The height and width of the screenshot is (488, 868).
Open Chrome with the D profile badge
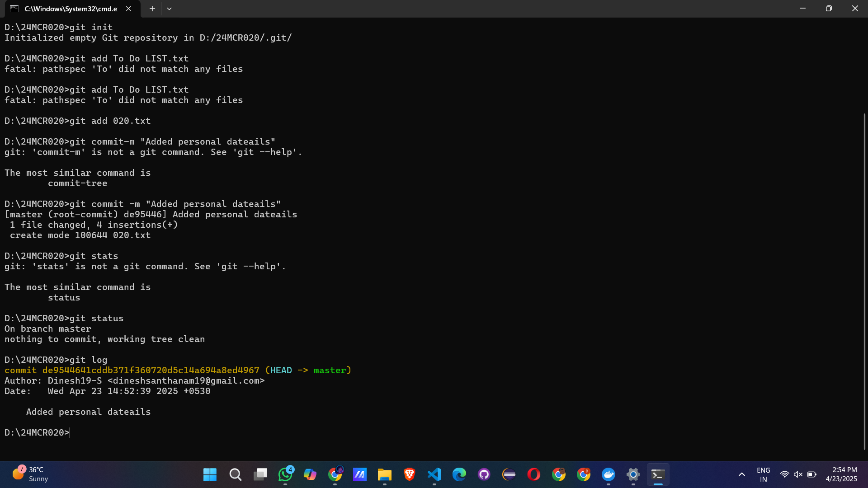[x=584, y=474]
